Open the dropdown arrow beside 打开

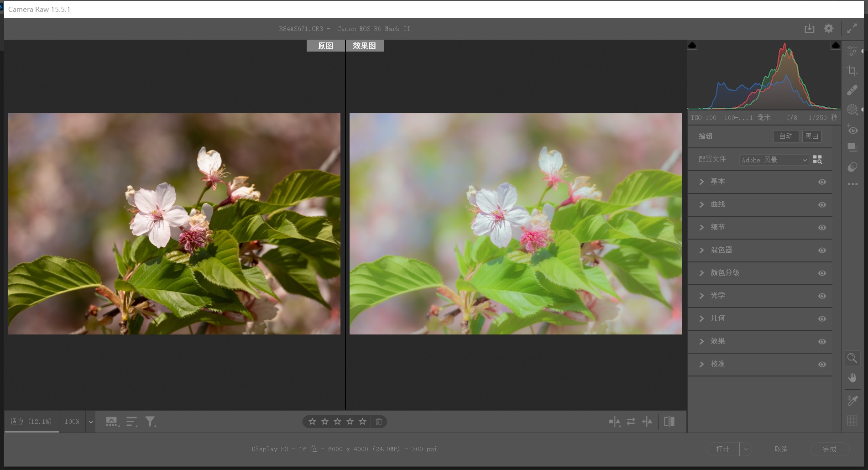(746, 449)
